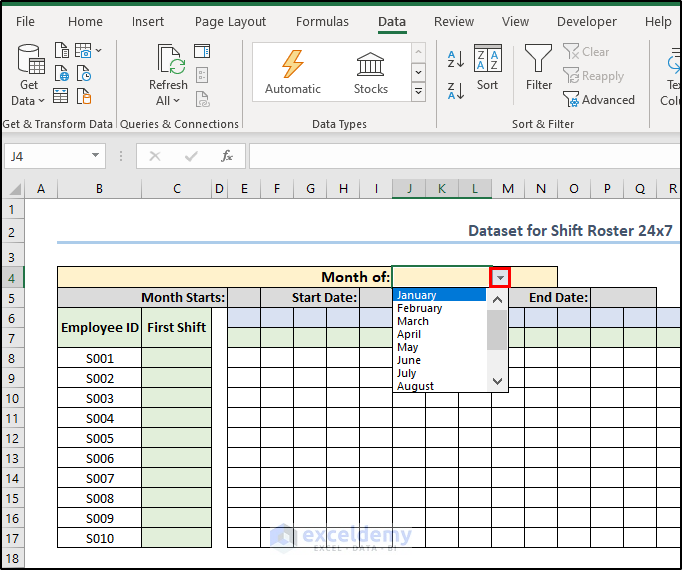Image resolution: width=682 pixels, height=570 pixels.
Task: Click From Table/Range icon
Action: pyautogui.click(x=60, y=96)
